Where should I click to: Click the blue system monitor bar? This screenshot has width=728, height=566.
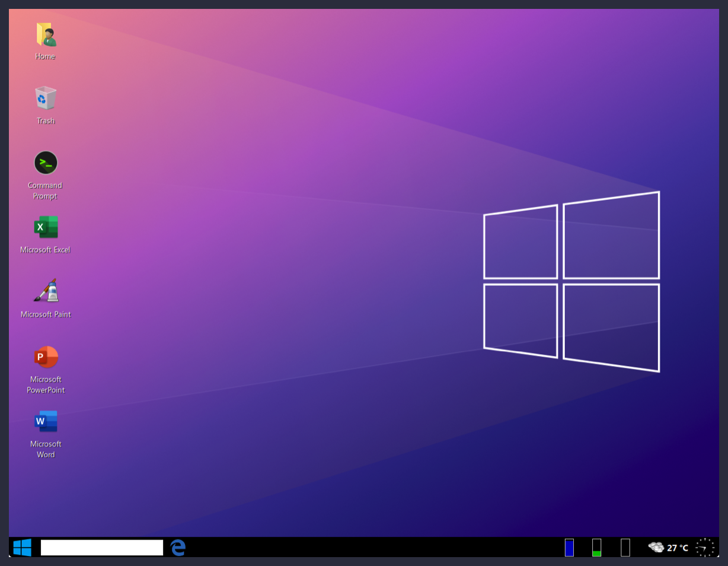click(569, 548)
